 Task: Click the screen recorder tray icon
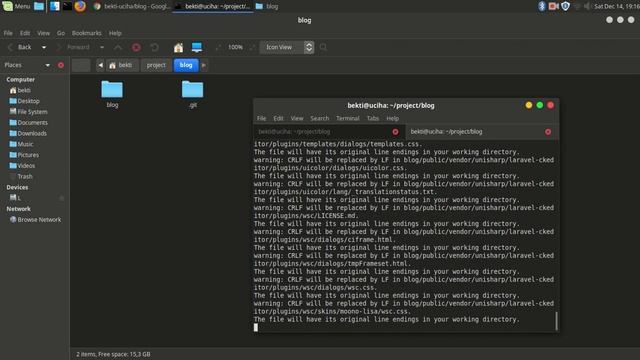click(x=553, y=6)
